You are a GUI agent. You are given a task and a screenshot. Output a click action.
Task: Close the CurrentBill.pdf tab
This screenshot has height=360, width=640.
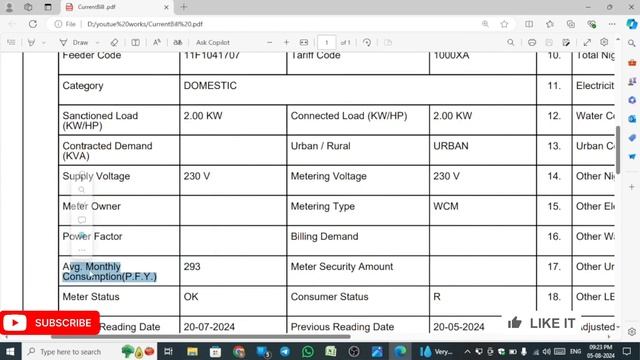point(166,7)
